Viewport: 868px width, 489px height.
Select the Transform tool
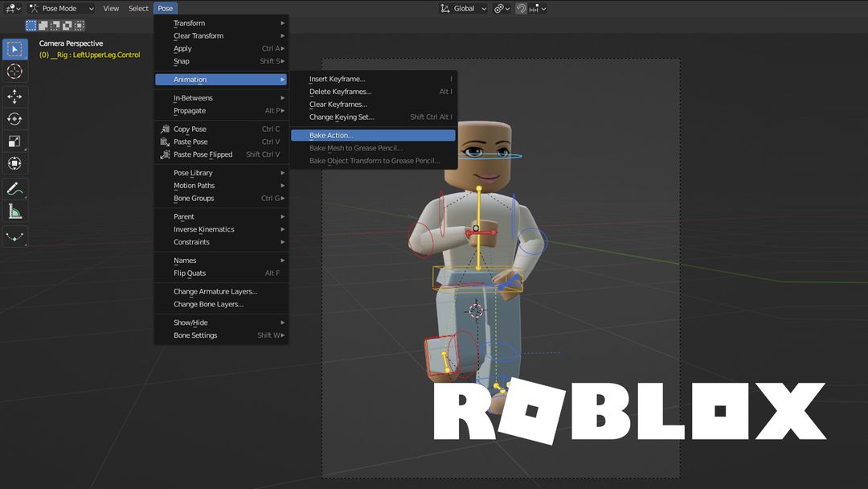14,163
